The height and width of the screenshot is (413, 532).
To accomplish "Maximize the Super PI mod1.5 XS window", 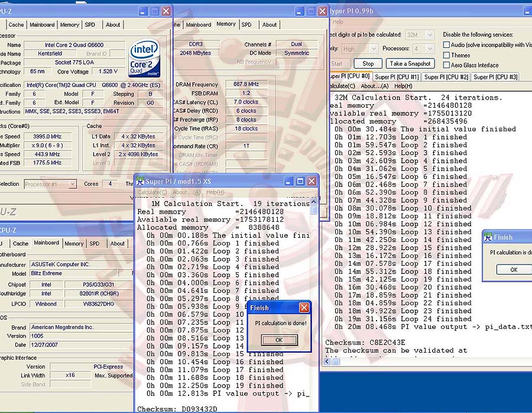I will tap(300, 182).
